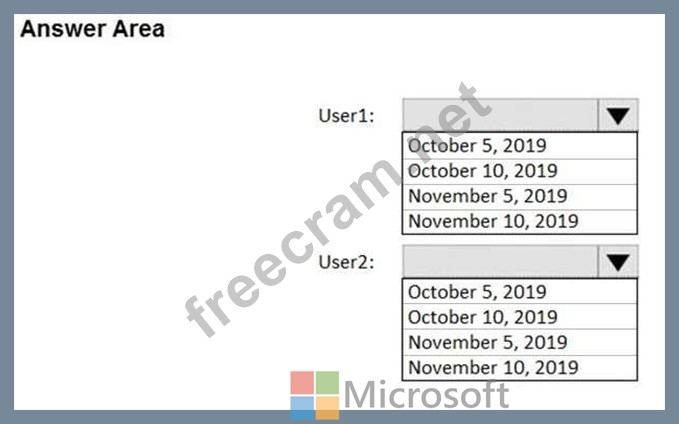Expand the User1 dropdown arrow
This screenshot has height=424, width=679.
click(618, 116)
